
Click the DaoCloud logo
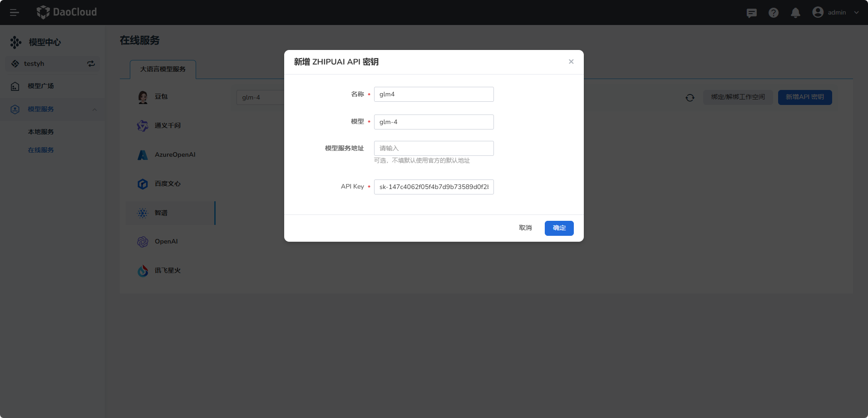[67, 12]
